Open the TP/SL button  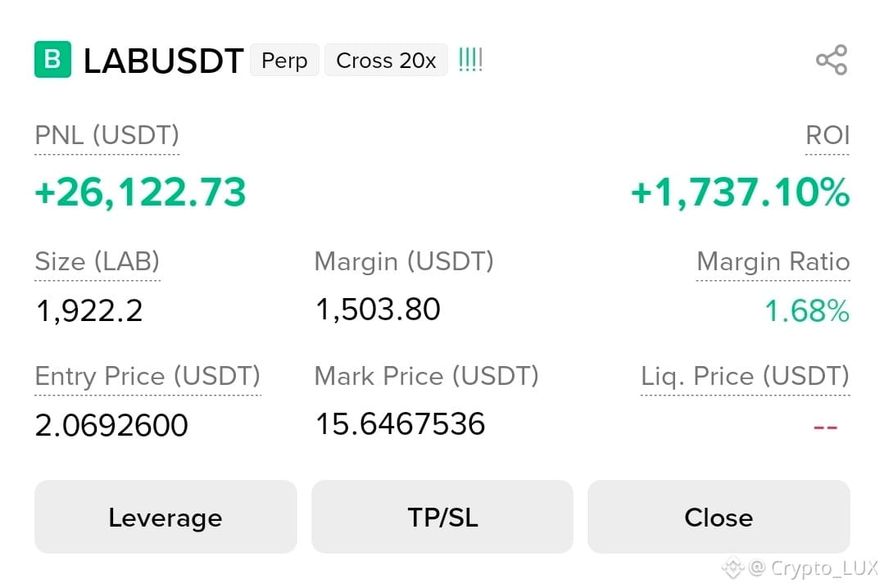click(442, 517)
